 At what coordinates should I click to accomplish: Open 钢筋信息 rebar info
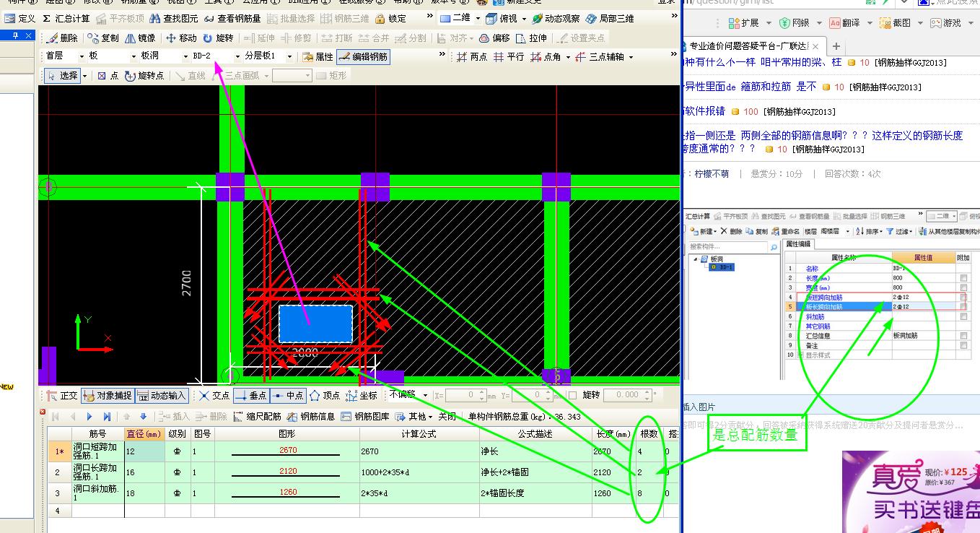[311, 416]
